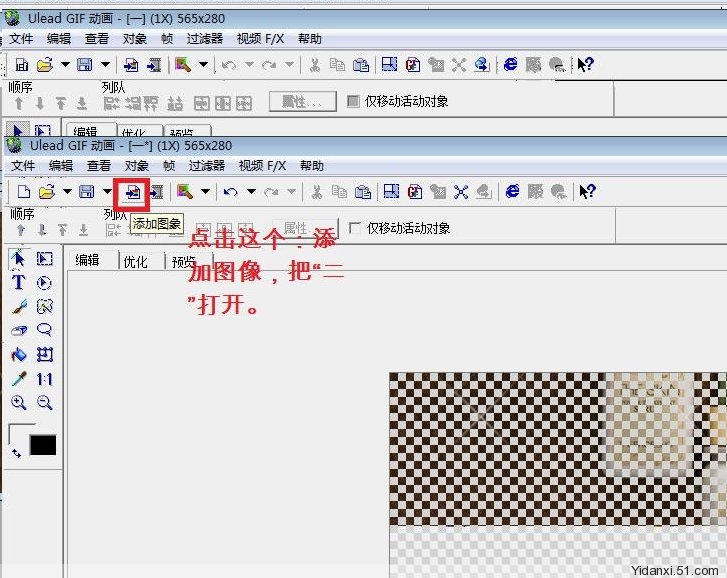
Task: Select the Magic wand tool
Action: pos(45,306)
